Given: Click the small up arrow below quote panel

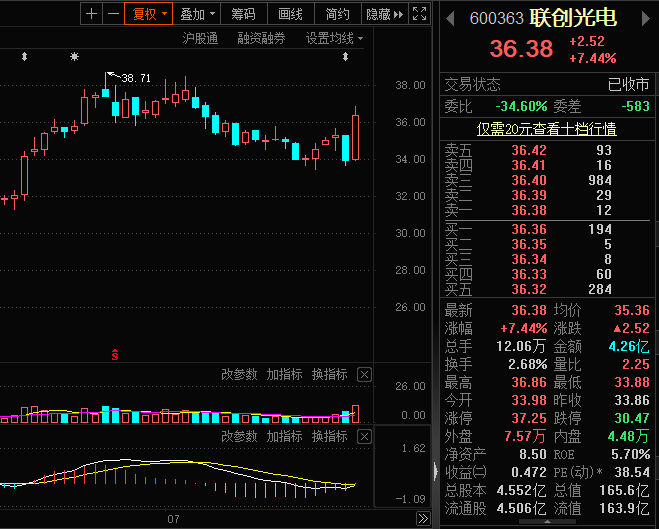Looking at the screenshot, I should (x=547, y=522).
